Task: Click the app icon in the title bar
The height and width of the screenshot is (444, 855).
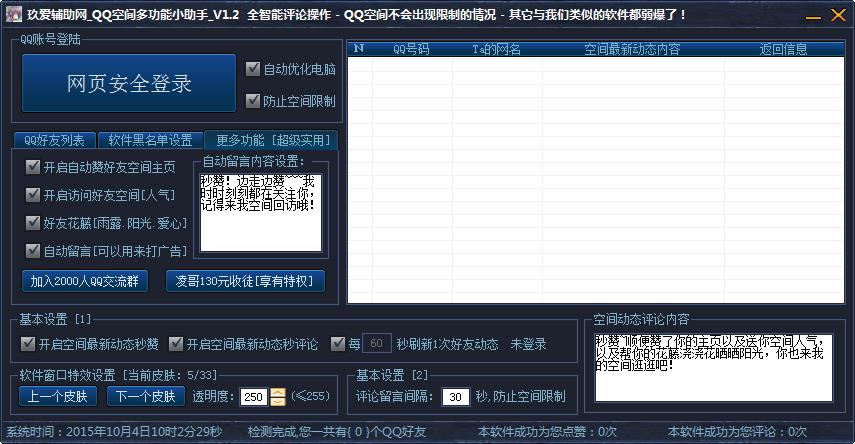Action: [13, 14]
